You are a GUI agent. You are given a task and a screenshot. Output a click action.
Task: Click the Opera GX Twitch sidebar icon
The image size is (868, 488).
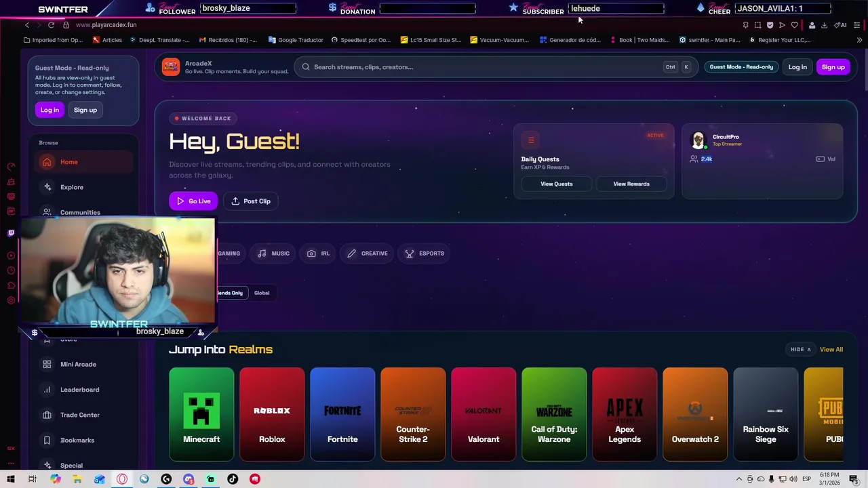pos(11,233)
